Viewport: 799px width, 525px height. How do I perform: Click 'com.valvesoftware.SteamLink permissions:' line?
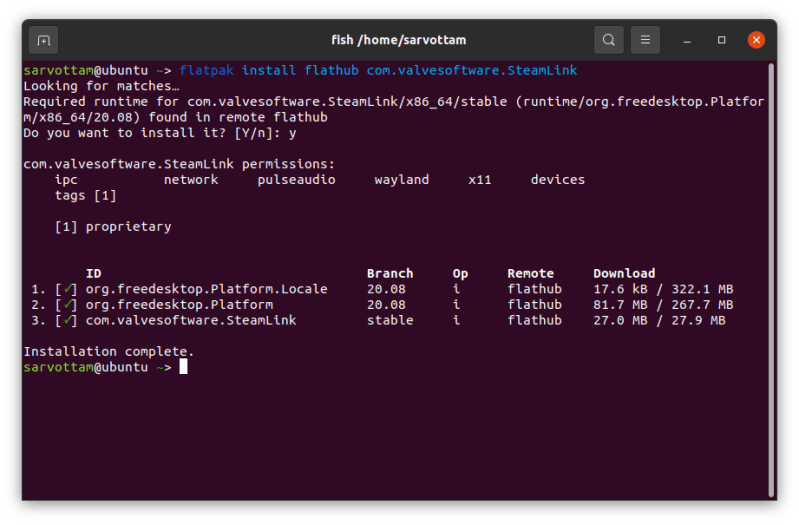179,164
